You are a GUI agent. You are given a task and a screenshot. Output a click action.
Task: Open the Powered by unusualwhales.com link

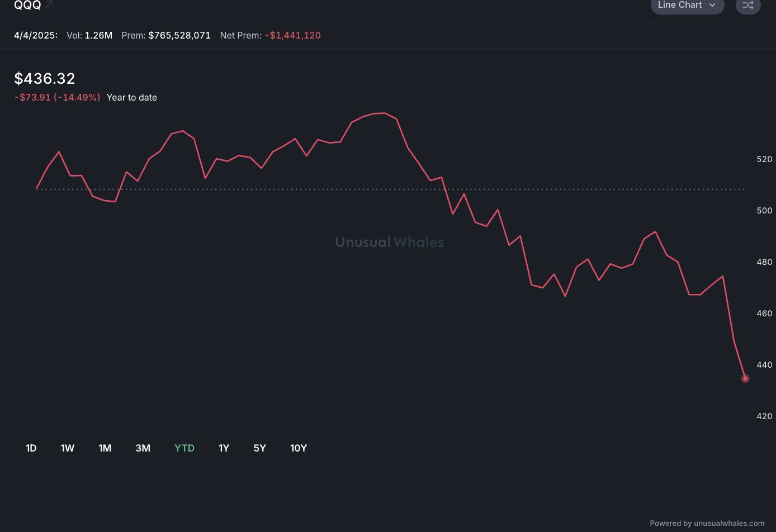(707, 524)
